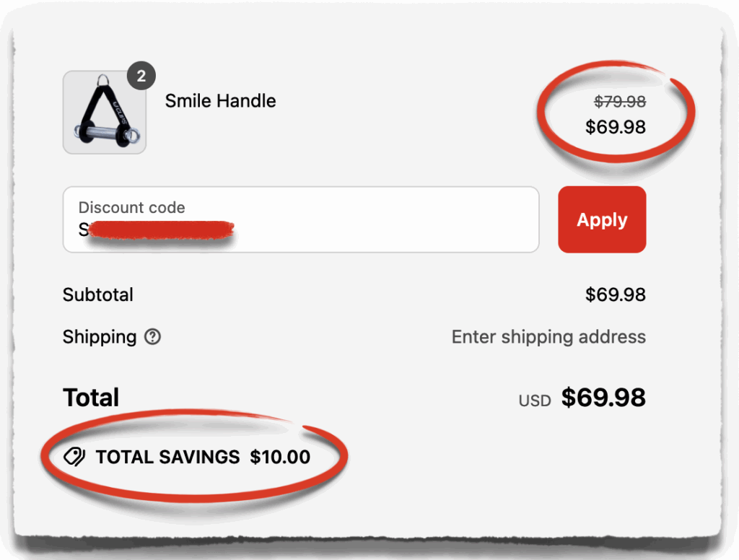Image resolution: width=739 pixels, height=560 pixels.
Task: Click the Total amount $69.98
Action: [604, 397]
